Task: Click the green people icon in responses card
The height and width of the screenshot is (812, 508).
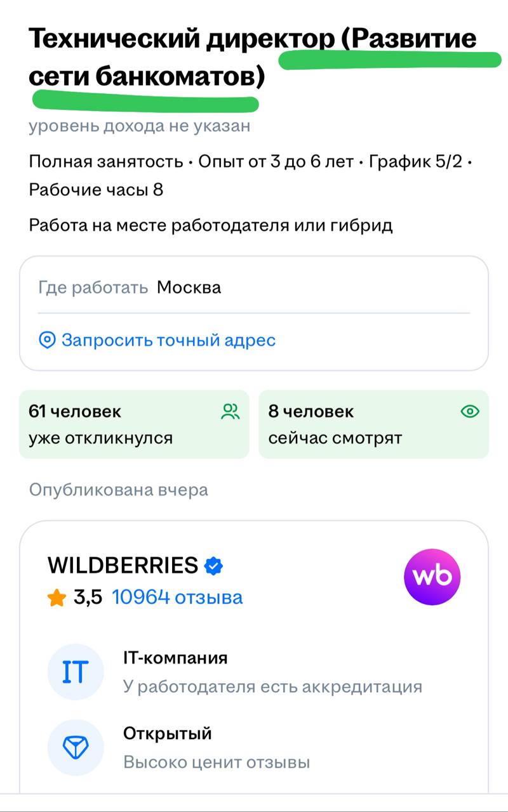Action: 231,412
